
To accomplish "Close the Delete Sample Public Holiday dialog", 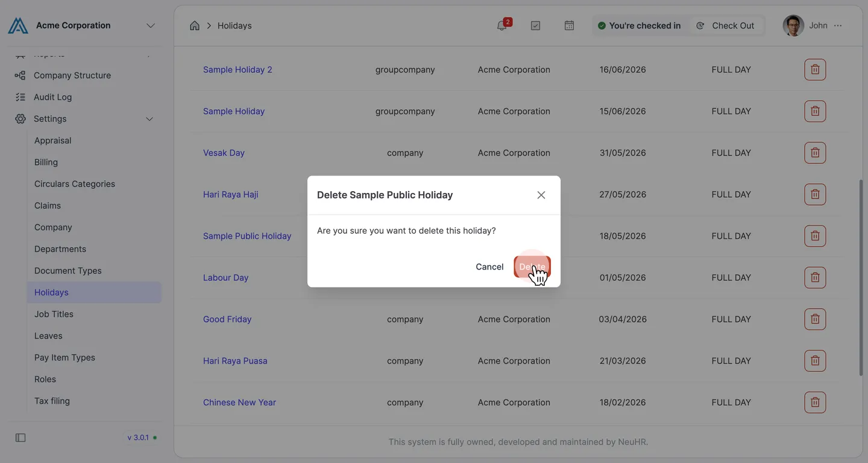I will tap(541, 195).
